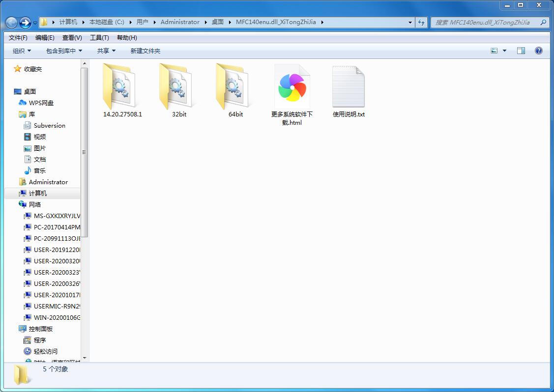Screen dimensions: 554x392
Task: Select the 更多系统软件下载.html file
Action: point(292,95)
